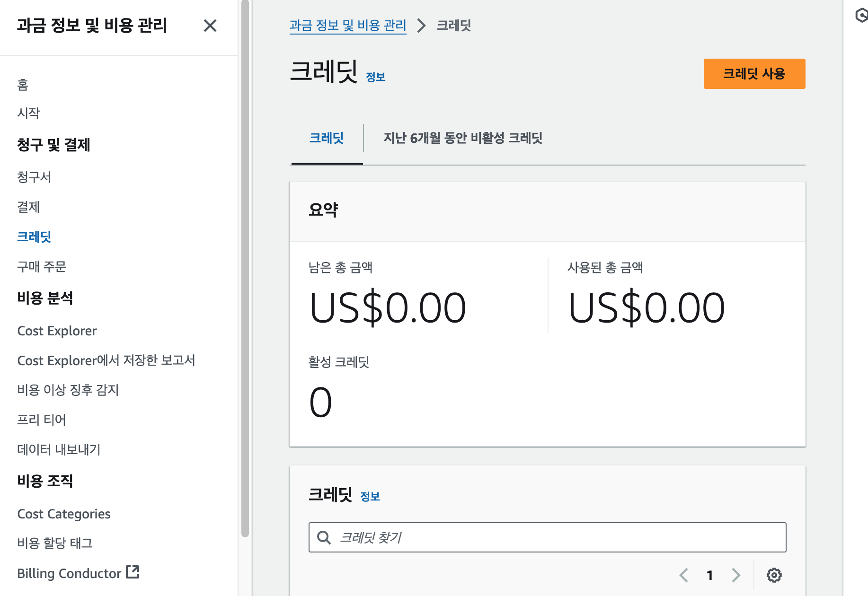868x596 pixels.
Task: Close the billing navigation side panel
Action: pyautogui.click(x=210, y=26)
